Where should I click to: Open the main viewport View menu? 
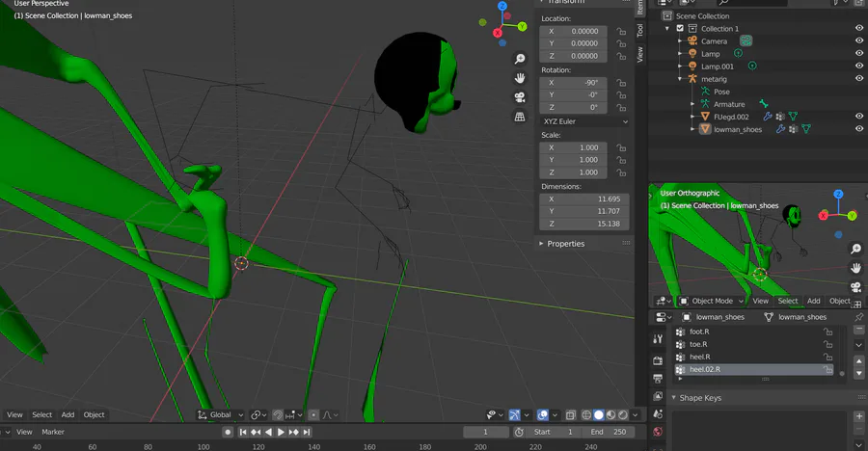(14, 414)
